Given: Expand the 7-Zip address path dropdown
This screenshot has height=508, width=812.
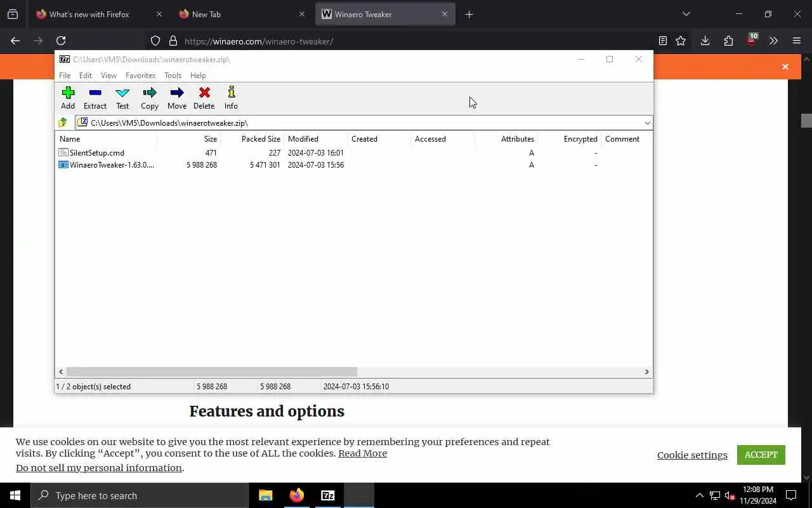Looking at the screenshot, I should pyautogui.click(x=647, y=123).
